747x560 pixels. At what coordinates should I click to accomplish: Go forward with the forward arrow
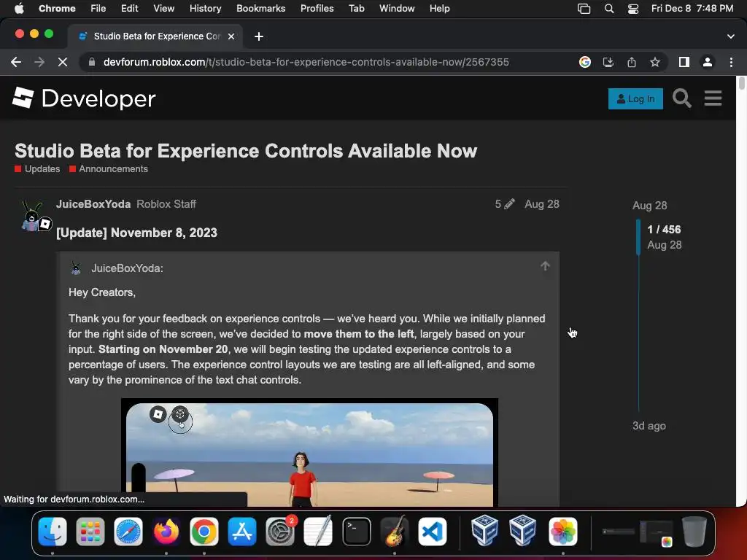[x=39, y=62]
